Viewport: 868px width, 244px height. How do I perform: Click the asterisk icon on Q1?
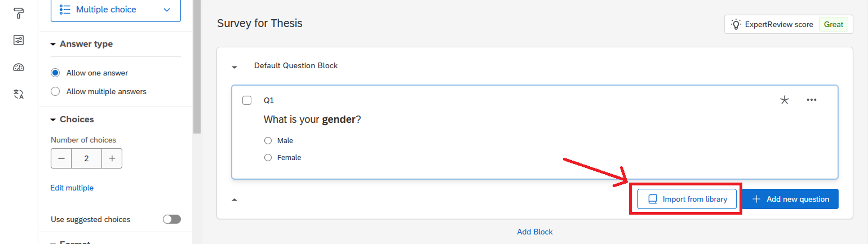click(784, 100)
